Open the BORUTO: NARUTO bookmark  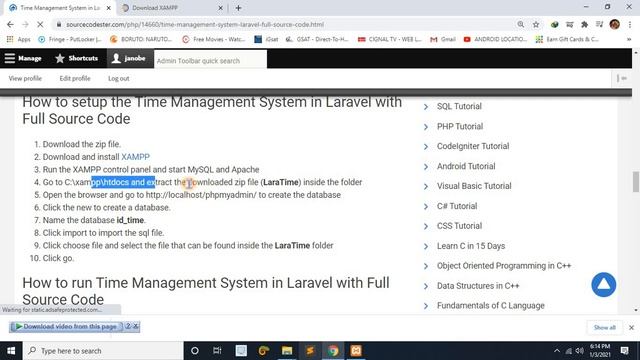tap(141, 39)
